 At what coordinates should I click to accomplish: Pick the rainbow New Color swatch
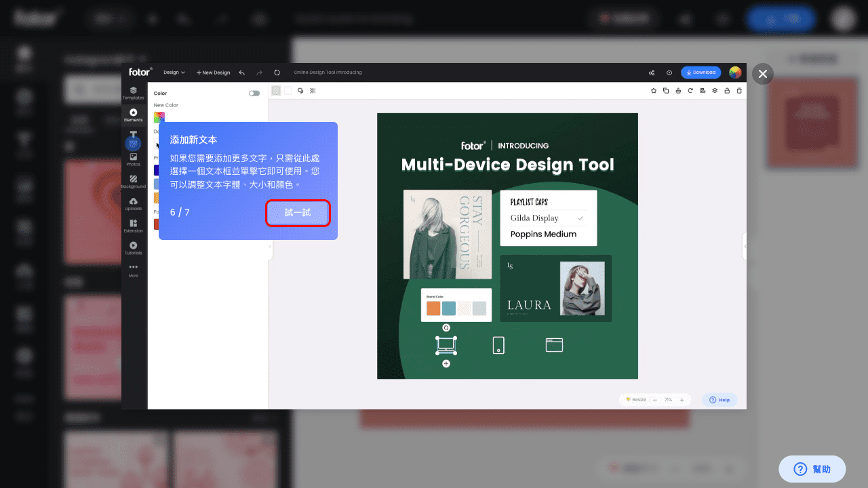point(160,117)
